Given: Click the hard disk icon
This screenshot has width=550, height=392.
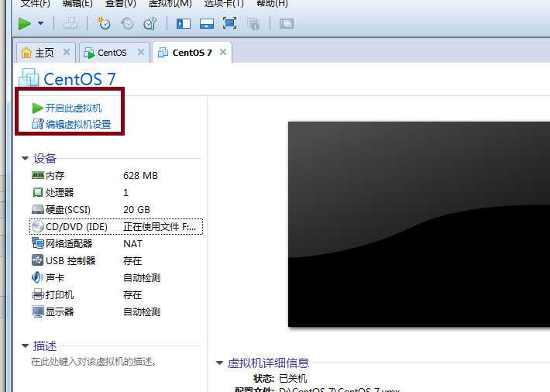Looking at the screenshot, I should coord(37,209).
